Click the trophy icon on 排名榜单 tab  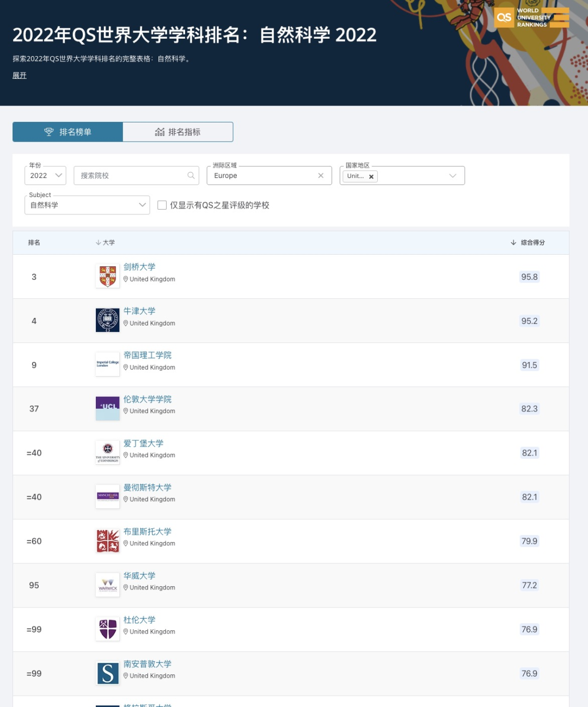(49, 132)
